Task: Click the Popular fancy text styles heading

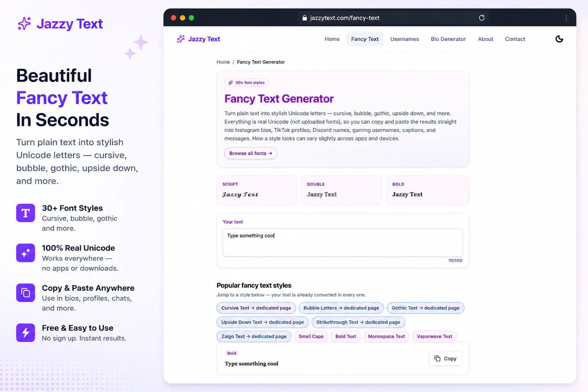Action: (x=254, y=285)
